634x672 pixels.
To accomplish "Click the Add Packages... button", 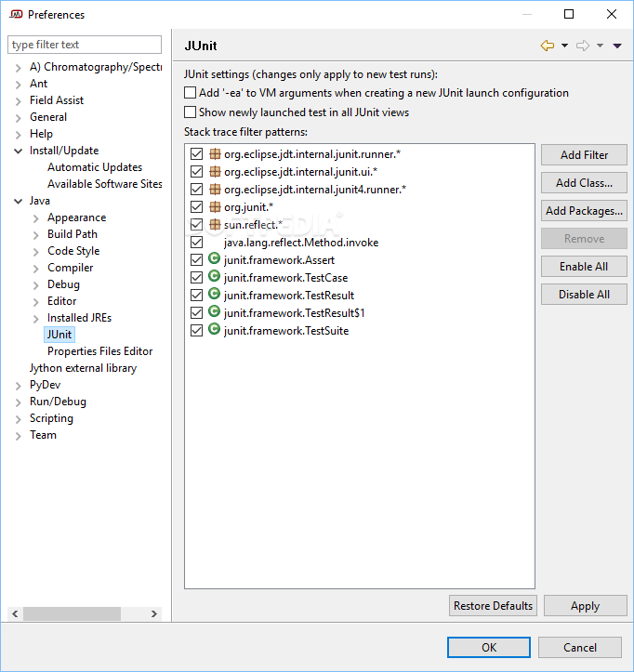I will [x=584, y=210].
